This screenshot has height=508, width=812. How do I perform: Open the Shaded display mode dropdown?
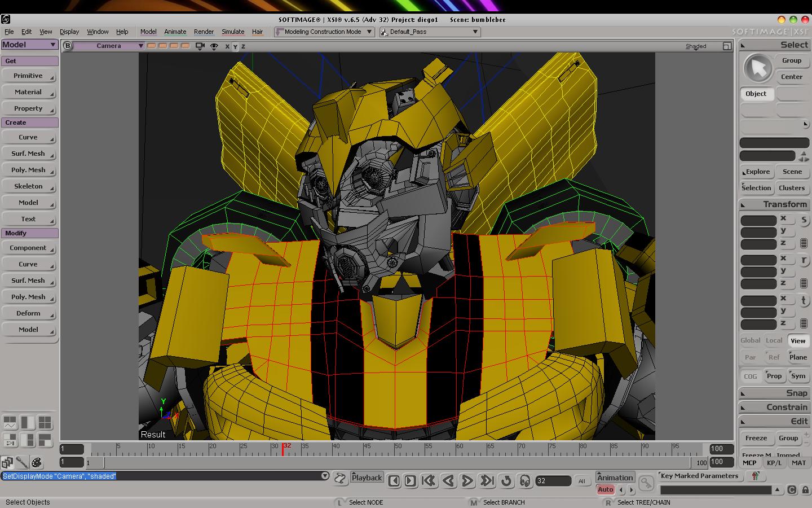coord(696,46)
